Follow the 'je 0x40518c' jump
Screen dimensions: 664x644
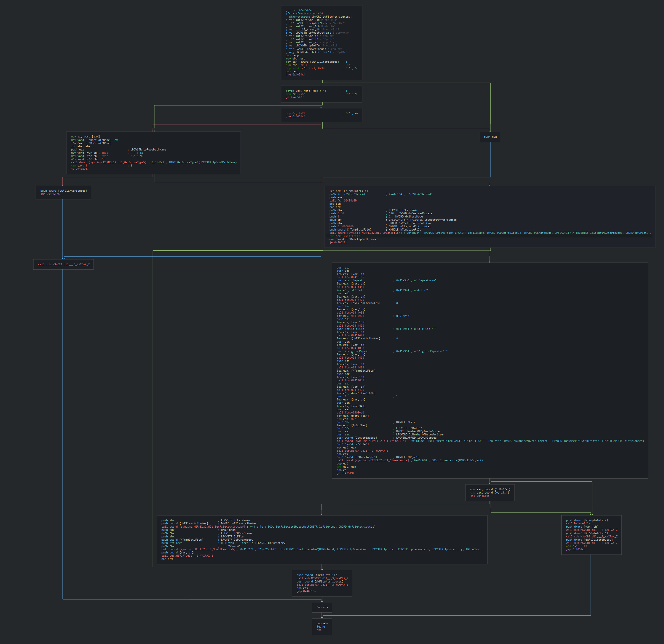338,243
